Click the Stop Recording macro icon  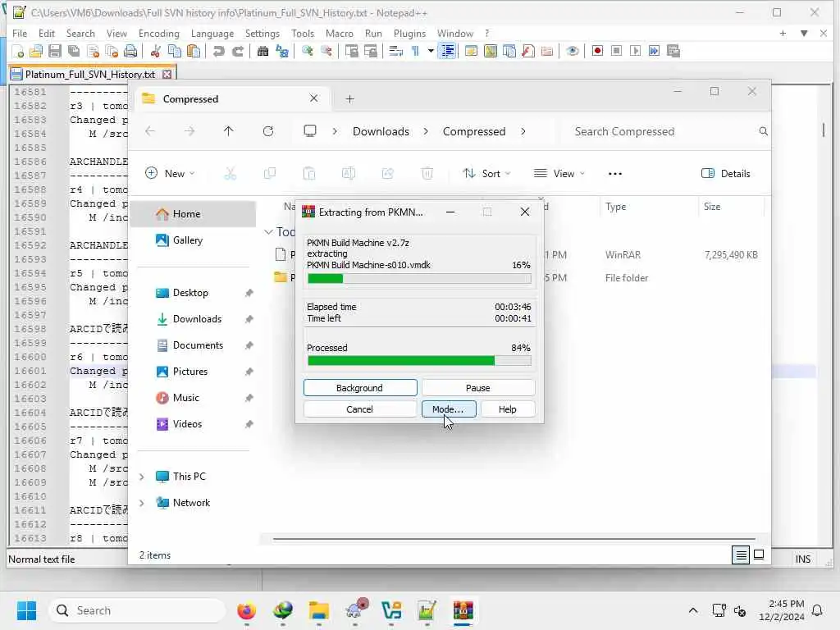click(x=617, y=52)
